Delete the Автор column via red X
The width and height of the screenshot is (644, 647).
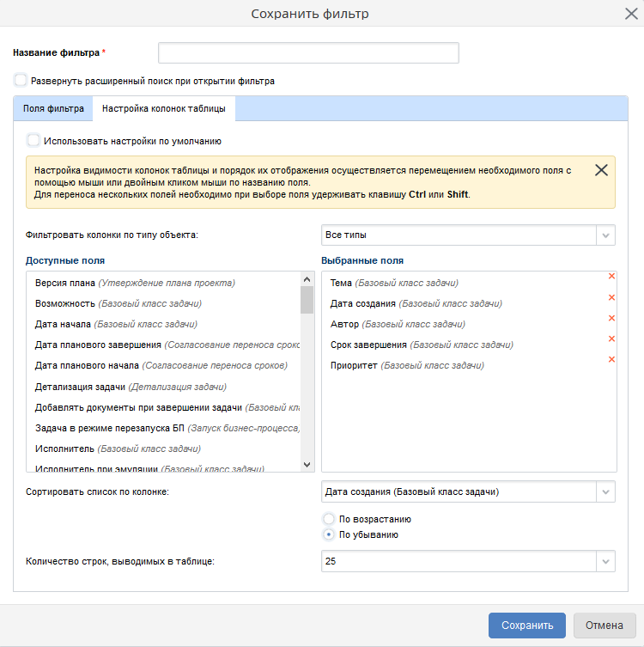611,318
